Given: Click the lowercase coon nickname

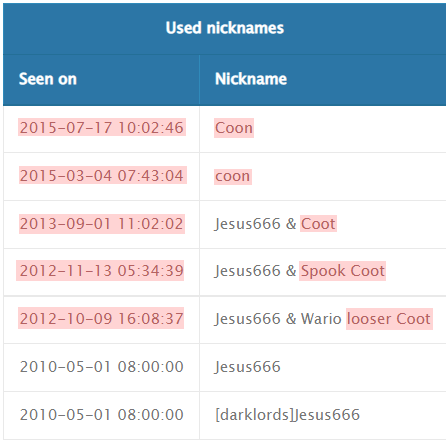Looking at the screenshot, I should pyautogui.click(x=232, y=176).
